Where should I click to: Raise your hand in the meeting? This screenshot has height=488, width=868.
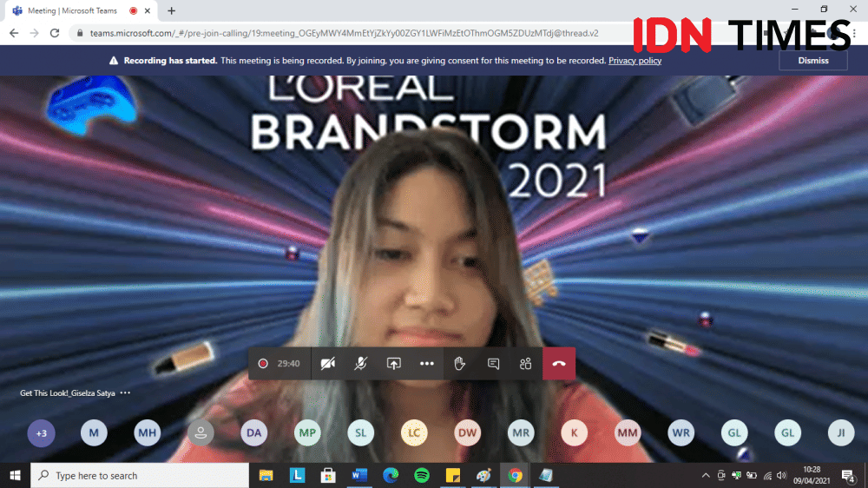tap(460, 364)
